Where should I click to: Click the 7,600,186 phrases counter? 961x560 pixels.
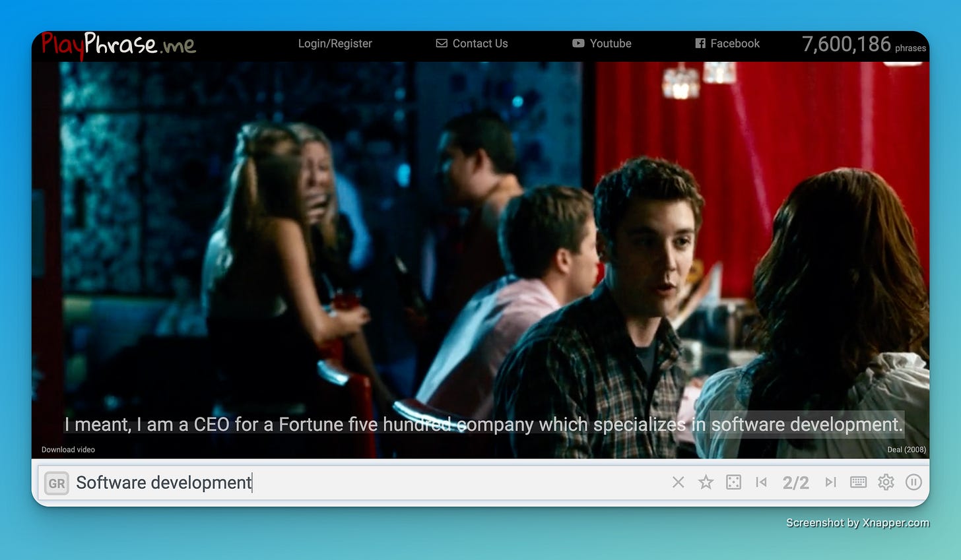863,44
